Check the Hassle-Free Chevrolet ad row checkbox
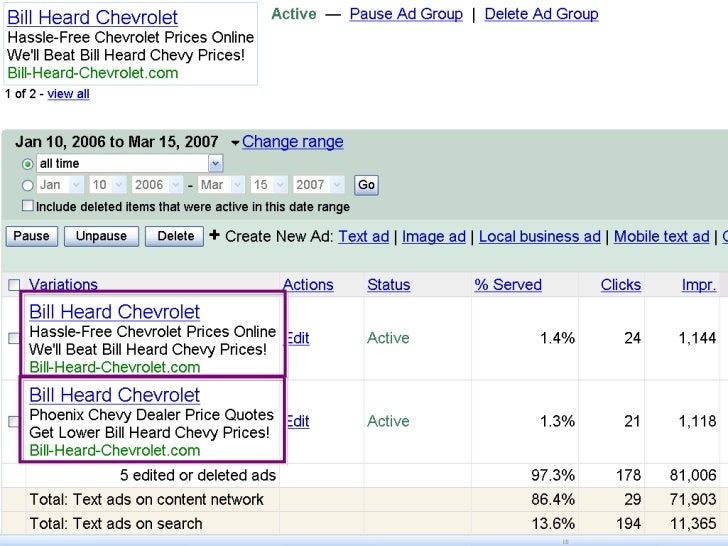This screenshot has height=546, width=728. [14, 338]
